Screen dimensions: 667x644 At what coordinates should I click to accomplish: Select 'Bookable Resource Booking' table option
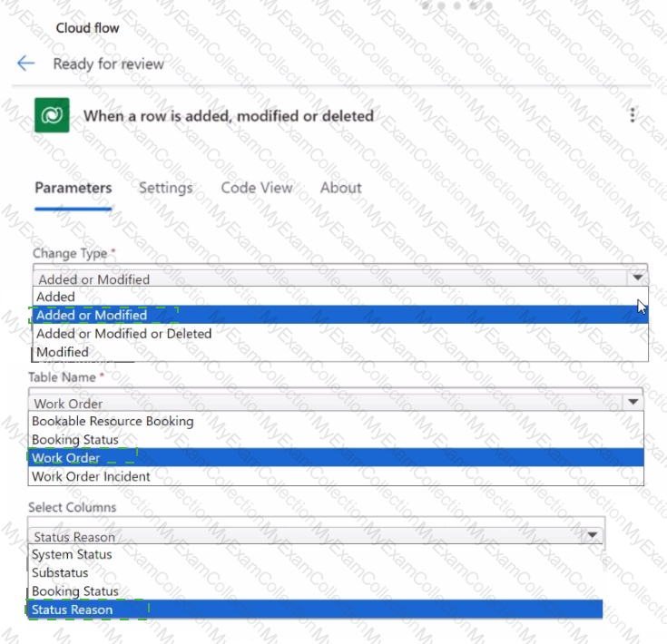tap(113, 421)
